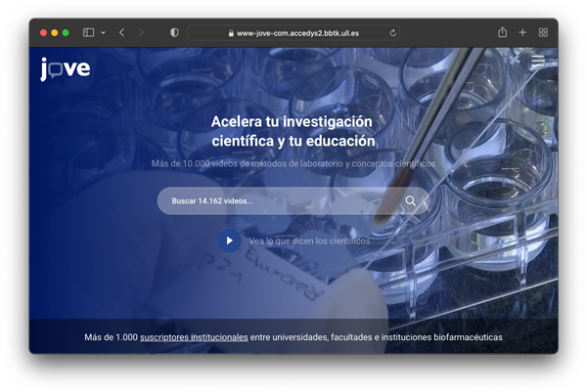The height and width of the screenshot is (392, 587).
Task: Click the JoVE logo
Action: (65, 67)
